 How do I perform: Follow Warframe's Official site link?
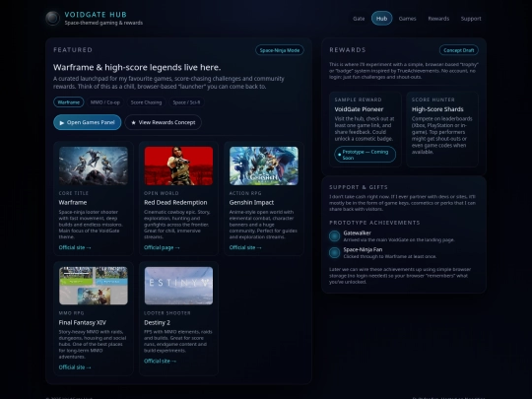[x=75, y=247]
